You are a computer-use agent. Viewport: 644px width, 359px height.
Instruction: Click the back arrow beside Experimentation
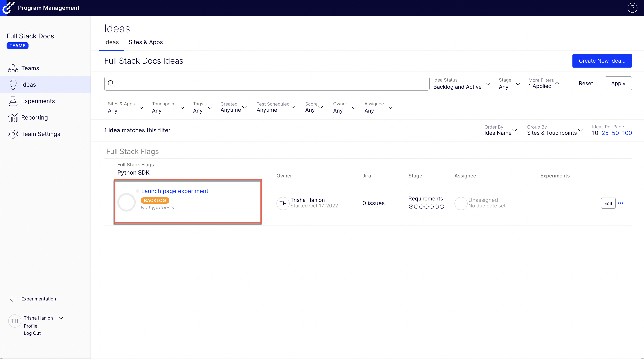[13, 299]
